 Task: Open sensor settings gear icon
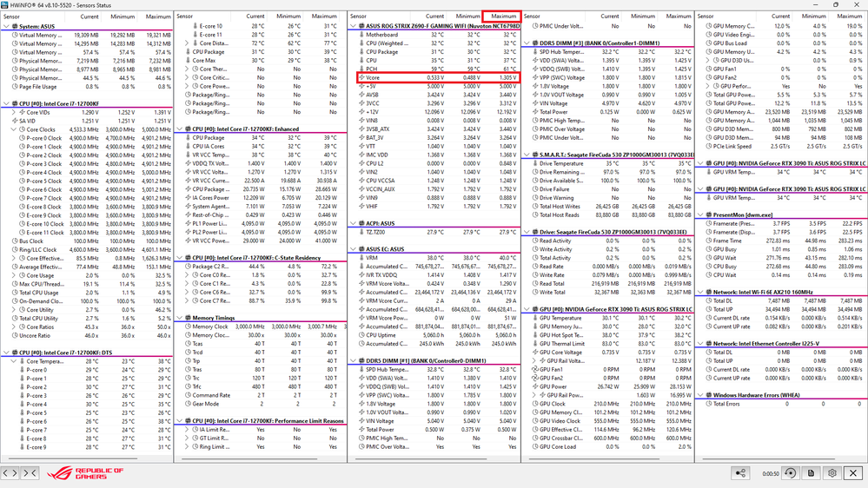click(x=832, y=473)
